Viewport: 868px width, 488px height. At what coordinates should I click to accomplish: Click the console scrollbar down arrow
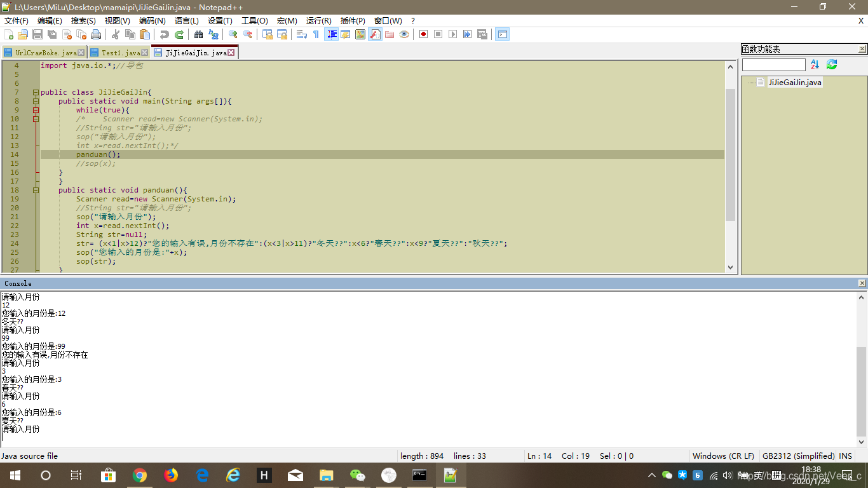[862, 442]
